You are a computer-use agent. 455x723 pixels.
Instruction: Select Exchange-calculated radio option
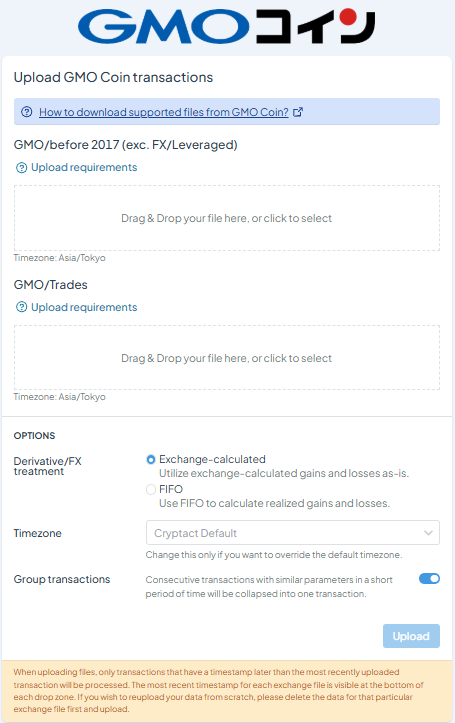tap(151, 460)
